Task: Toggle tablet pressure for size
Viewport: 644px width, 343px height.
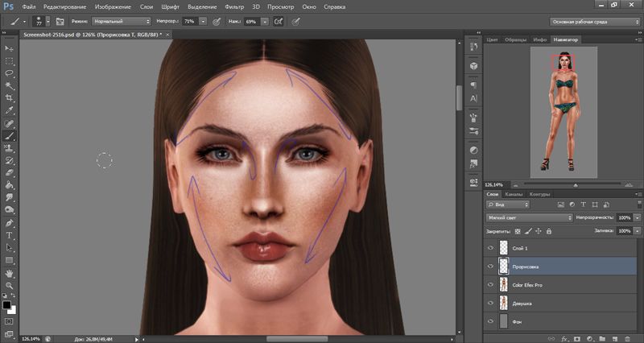Action: pyautogui.click(x=295, y=22)
